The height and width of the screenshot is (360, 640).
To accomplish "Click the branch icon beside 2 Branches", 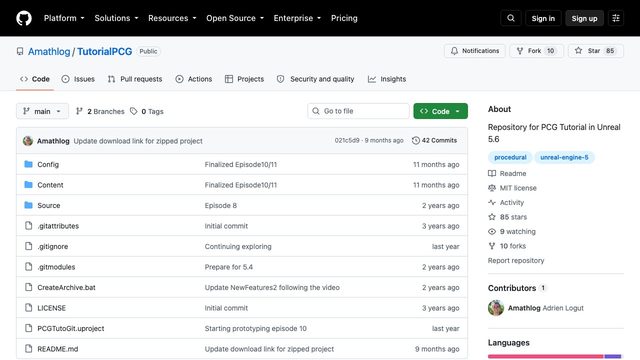I will tap(79, 111).
